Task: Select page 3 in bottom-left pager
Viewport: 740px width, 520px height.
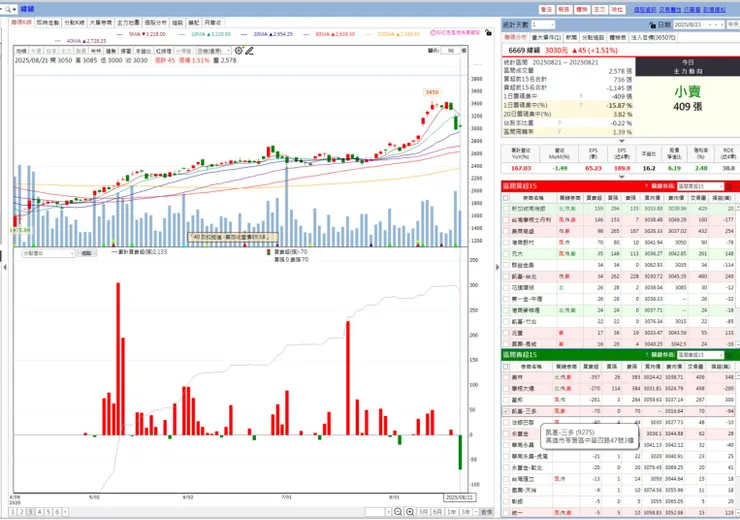Action: pos(30,512)
